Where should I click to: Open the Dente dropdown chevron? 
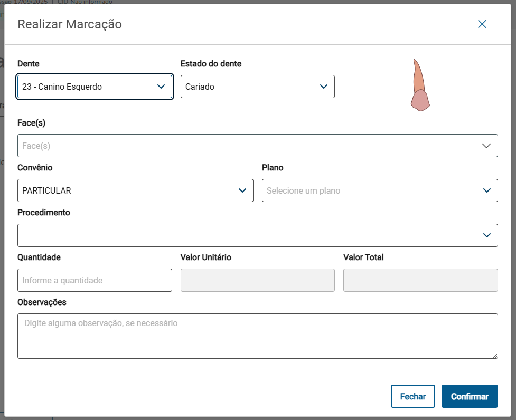point(161,87)
